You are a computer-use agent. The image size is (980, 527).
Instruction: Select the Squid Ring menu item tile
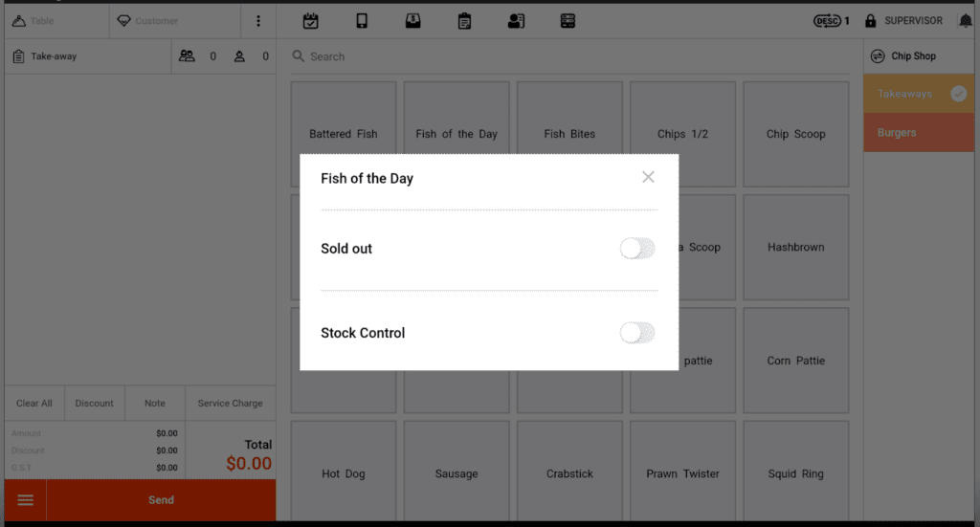tap(795, 473)
